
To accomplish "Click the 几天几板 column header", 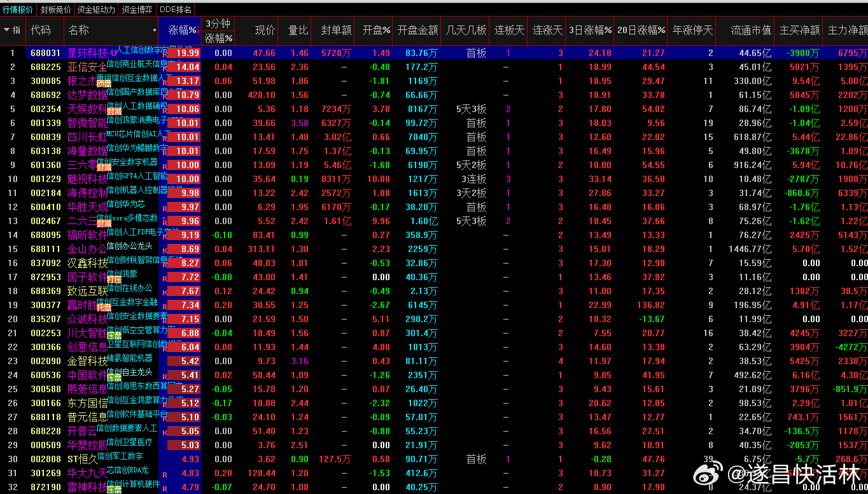I will pos(466,30).
